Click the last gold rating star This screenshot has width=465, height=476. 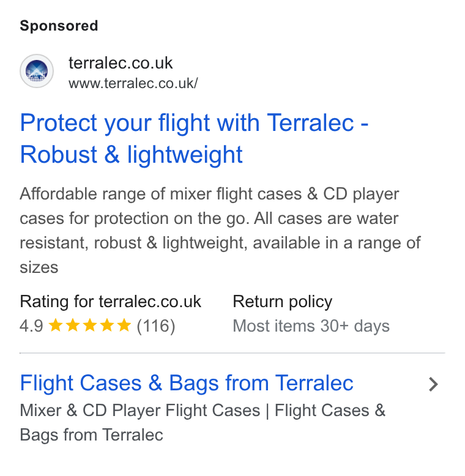coord(124,325)
